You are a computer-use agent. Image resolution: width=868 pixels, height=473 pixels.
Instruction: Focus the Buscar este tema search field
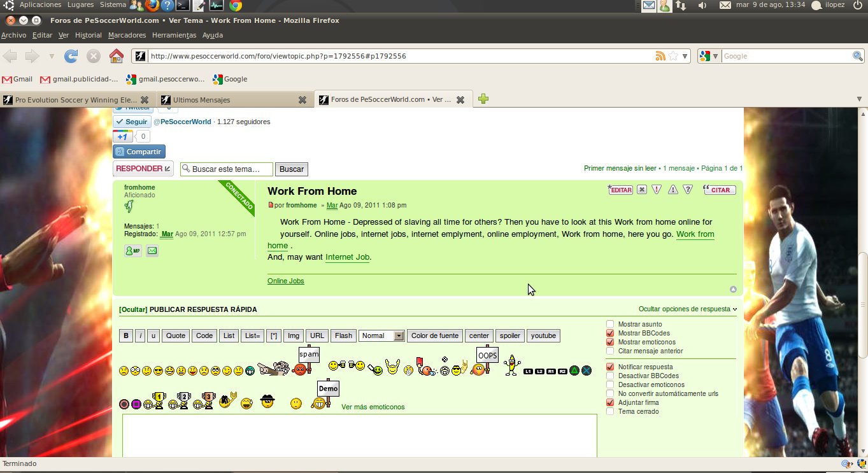[x=227, y=169]
